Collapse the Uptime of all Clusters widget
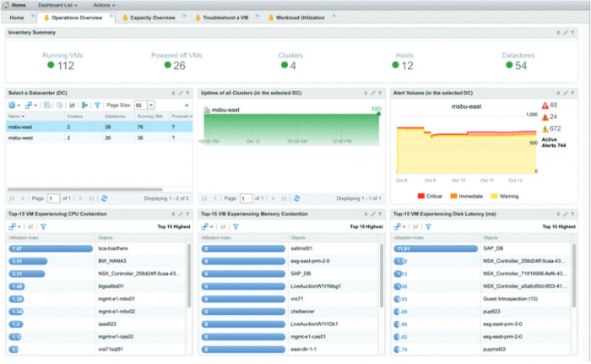Viewport: 591px width, 364px height. 366,93
